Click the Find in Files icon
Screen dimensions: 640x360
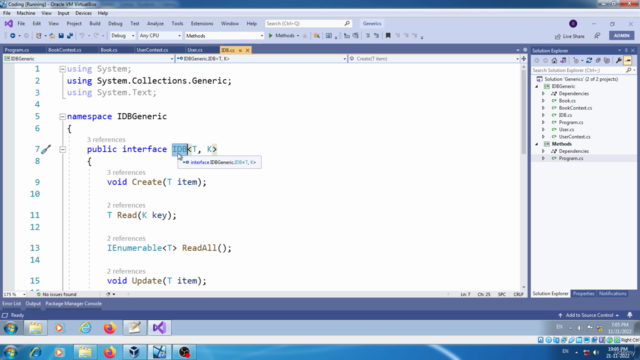[x=317, y=36]
